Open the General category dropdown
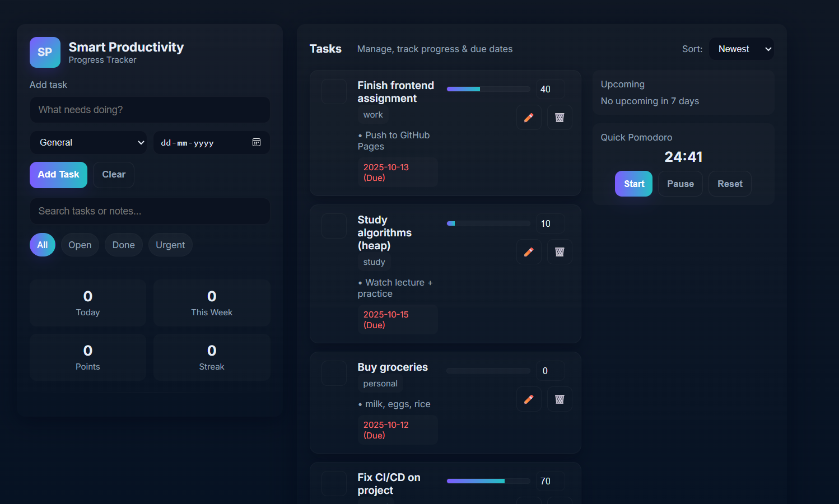The image size is (839, 504). 88,142
